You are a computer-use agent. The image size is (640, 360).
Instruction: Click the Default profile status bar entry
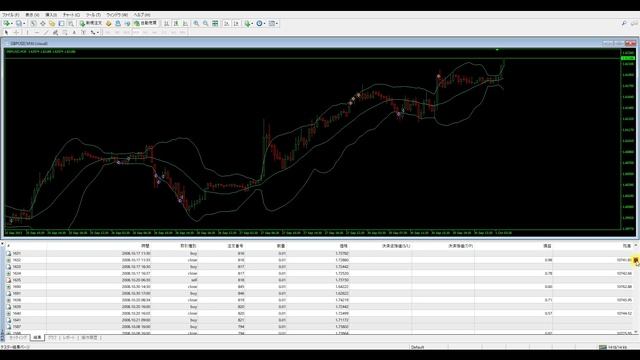[418, 347]
